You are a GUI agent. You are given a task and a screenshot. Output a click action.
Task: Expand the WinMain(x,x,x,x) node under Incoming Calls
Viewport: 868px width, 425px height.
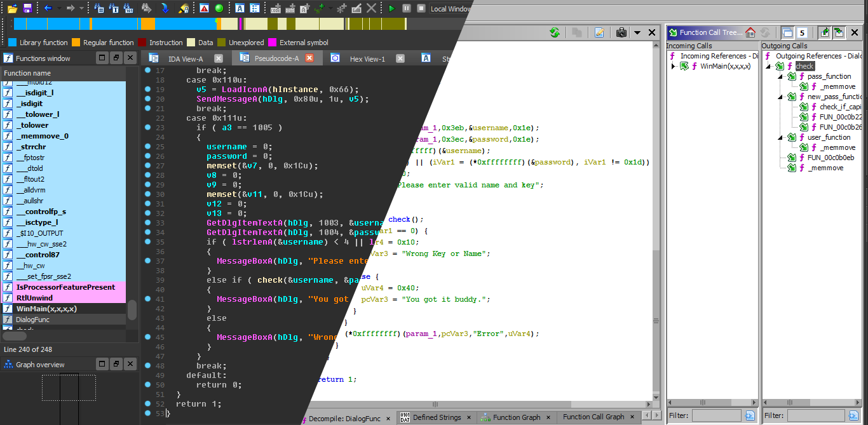(x=675, y=65)
